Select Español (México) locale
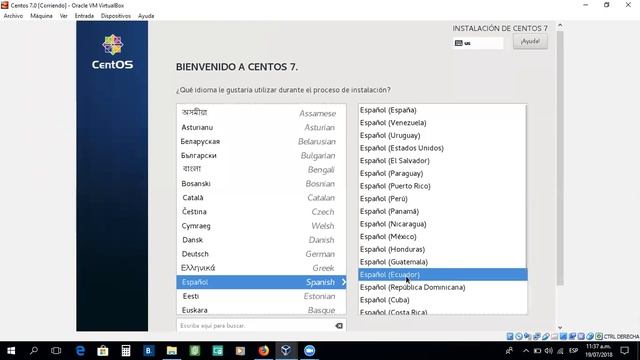The image size is (640, 360). pos(442,237)
